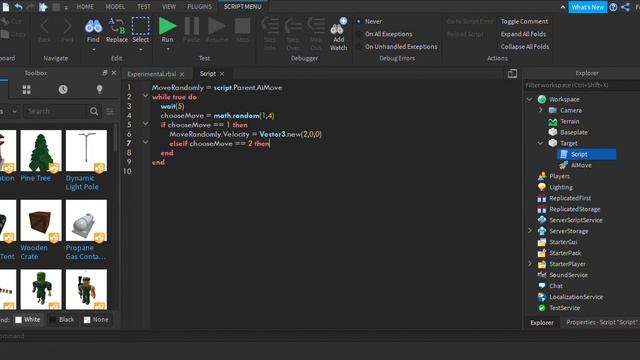
Task: Click Collapse All Folds
Action: tap(524, 47)
